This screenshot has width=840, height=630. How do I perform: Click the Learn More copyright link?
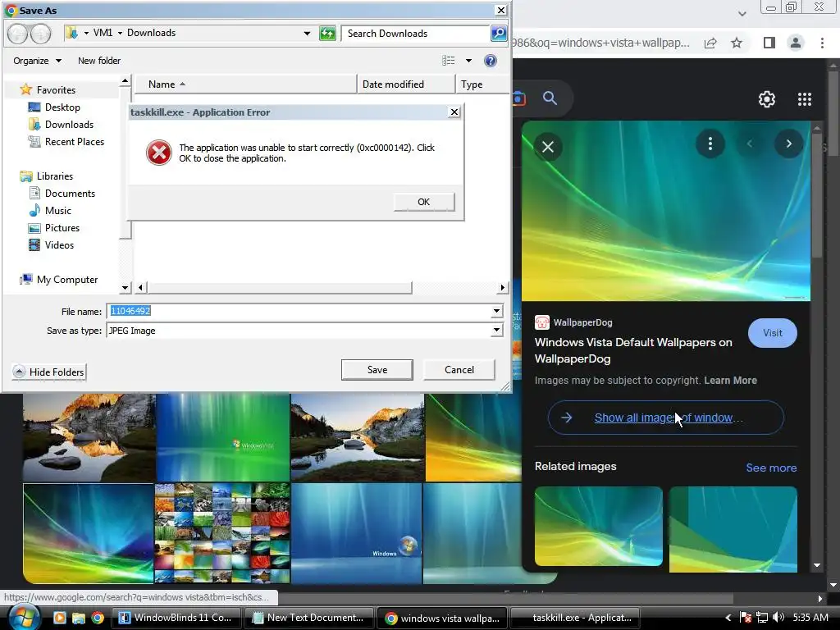[x=730, y=381]
